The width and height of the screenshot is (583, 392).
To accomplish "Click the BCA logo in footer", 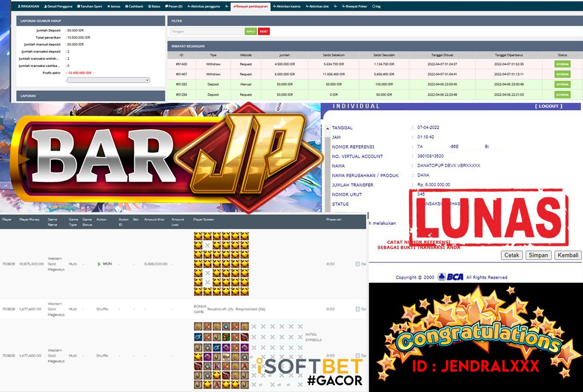I will pyautogui.click(x=451, y=277).
